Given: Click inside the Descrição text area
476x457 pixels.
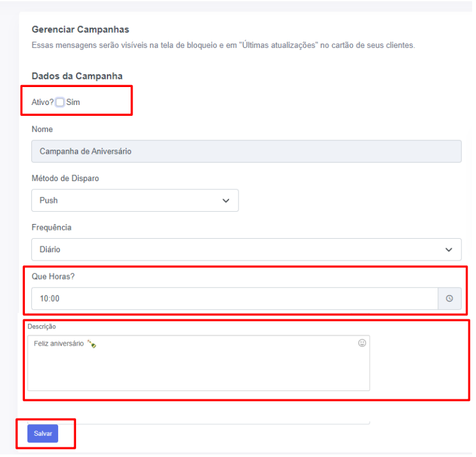Looking at the screenshot, I should click(198, 368).
